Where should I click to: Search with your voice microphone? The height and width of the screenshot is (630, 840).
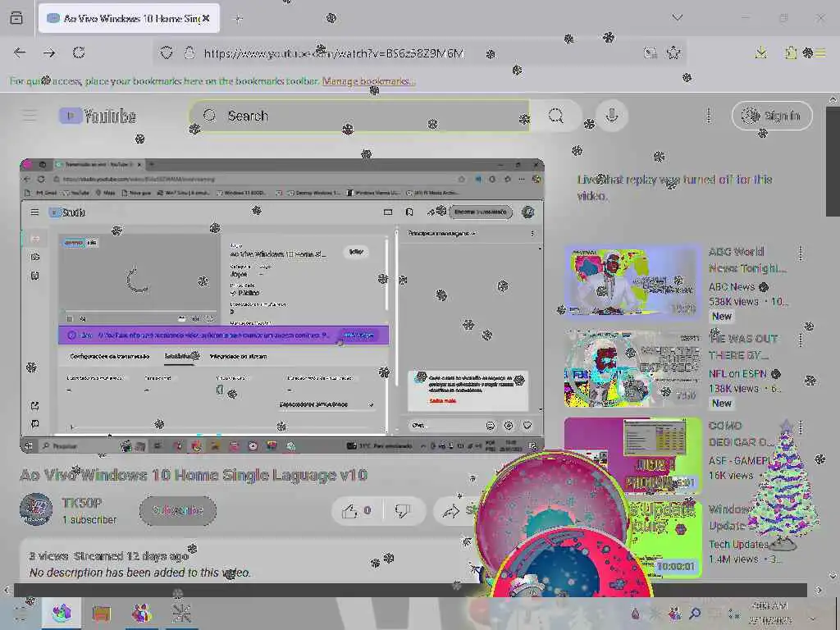click(612, 116)
